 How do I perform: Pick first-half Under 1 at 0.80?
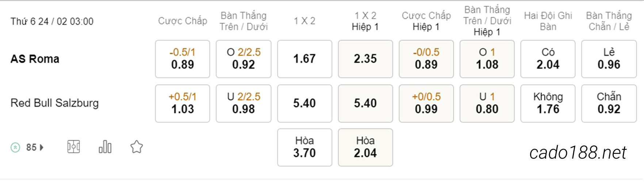[x=487, y=103]
